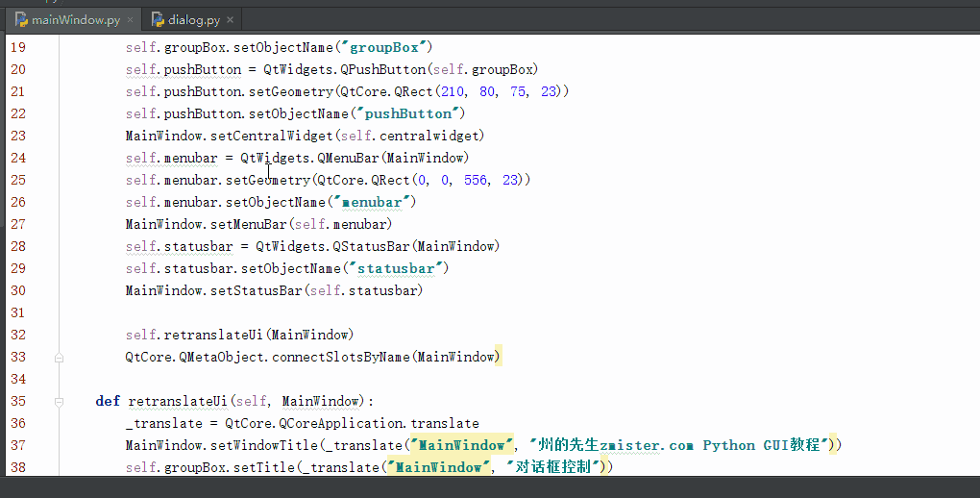Click the "对话框控制" string on line 38

coord(552,466)
